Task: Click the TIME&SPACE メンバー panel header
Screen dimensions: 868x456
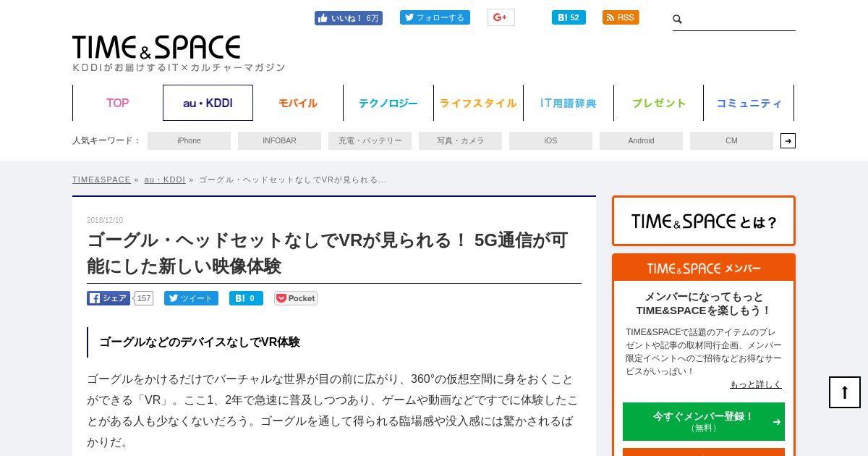Action: click(x=704, y=268)
